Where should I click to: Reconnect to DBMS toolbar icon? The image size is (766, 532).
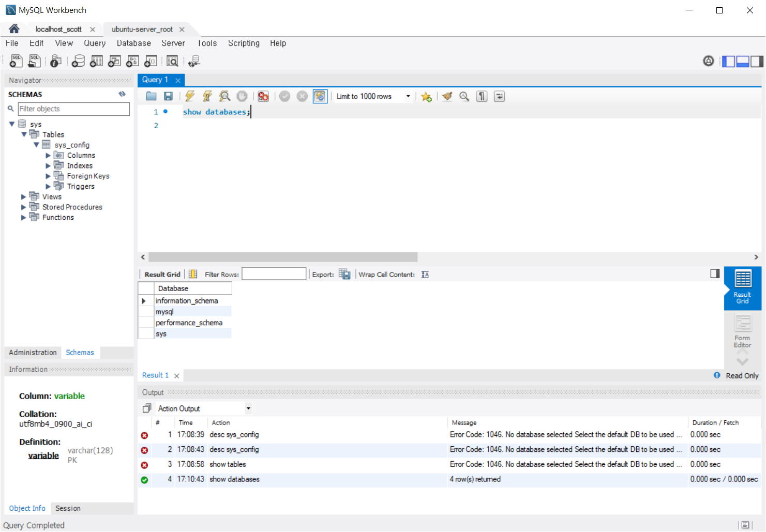coord(194,61)
